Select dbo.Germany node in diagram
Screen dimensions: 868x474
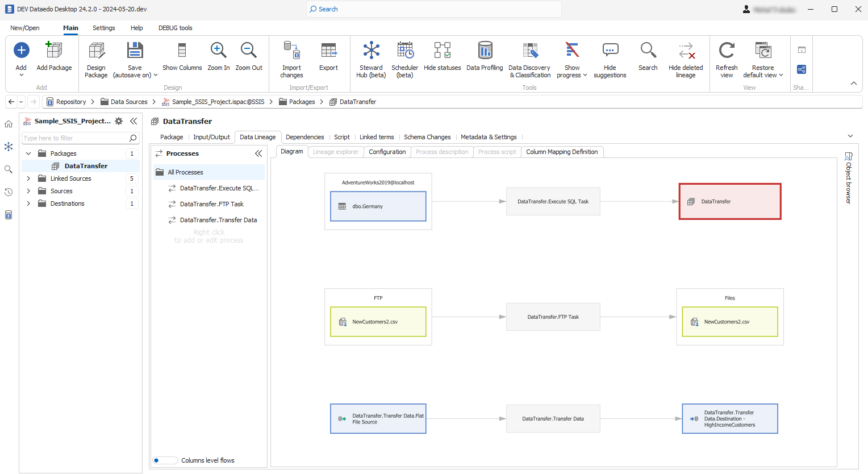378,206
